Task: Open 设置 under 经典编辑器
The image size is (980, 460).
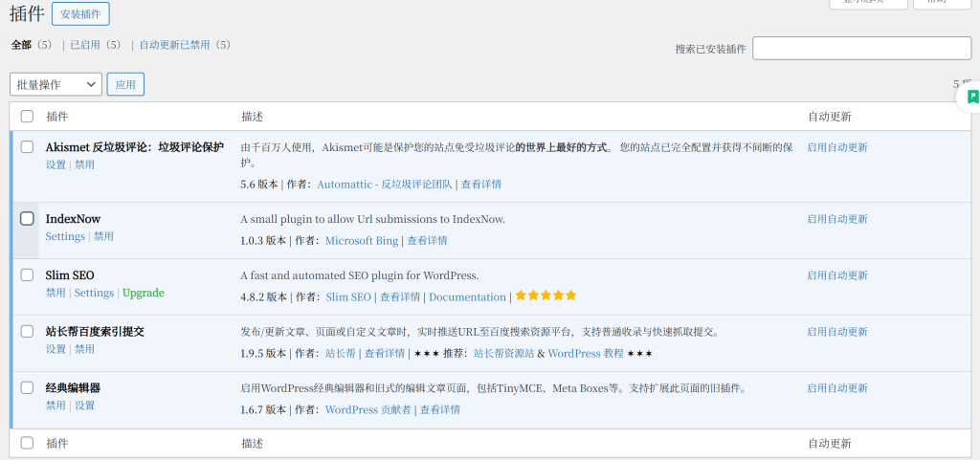Action: pyautogui.click(x=85, y=405)
